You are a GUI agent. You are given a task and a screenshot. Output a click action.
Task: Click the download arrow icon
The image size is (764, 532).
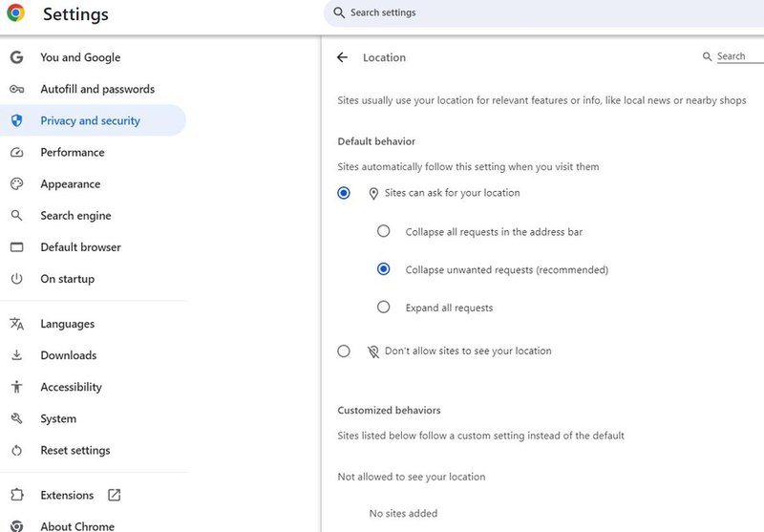point(16,355)
